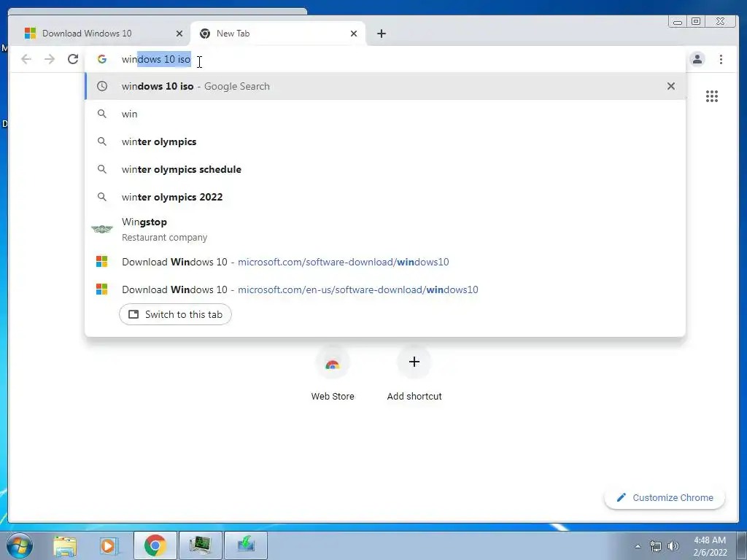Select the Wingstop restaurant company suggestion
The width and height of the screenshot is (747, 560).
385,229
